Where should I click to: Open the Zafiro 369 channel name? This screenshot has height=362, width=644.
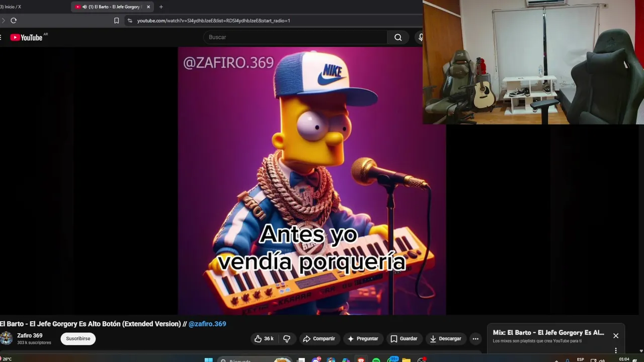tap(30, 335)
